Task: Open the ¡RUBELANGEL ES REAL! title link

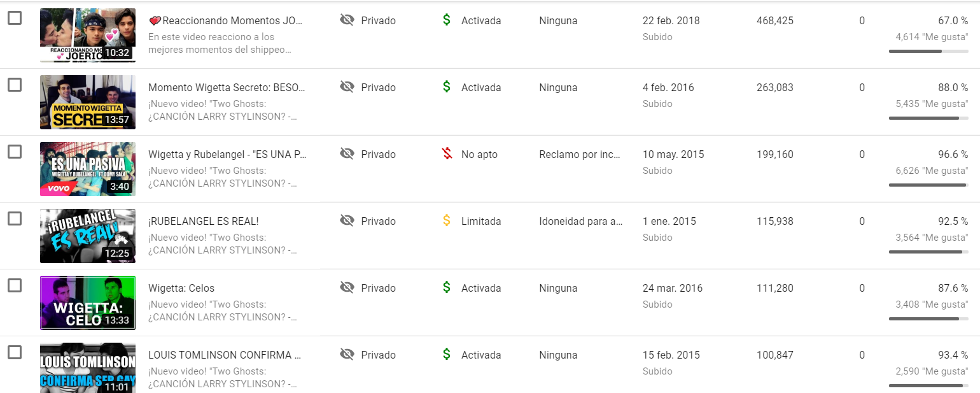Action: tap(204, 221)
